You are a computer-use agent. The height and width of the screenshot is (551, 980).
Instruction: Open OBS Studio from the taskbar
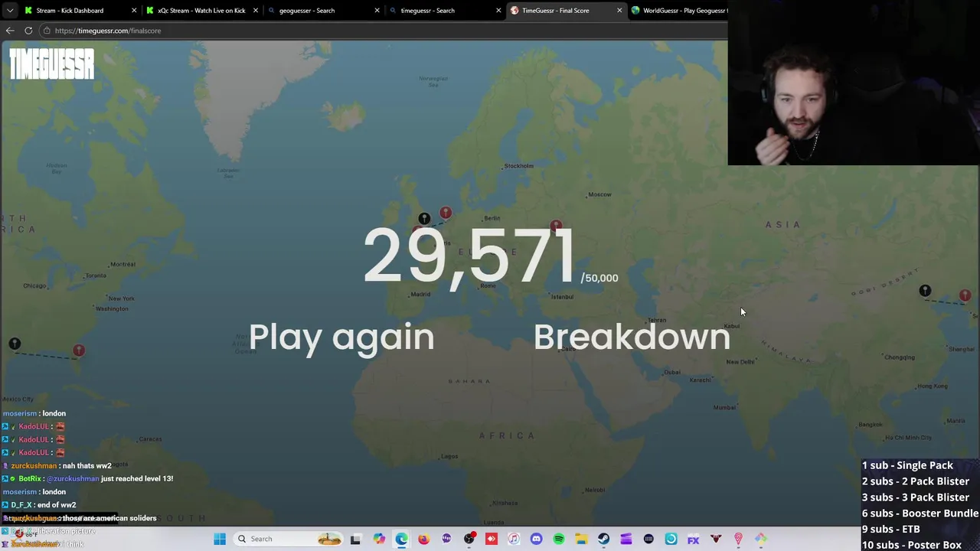[469, 539]
